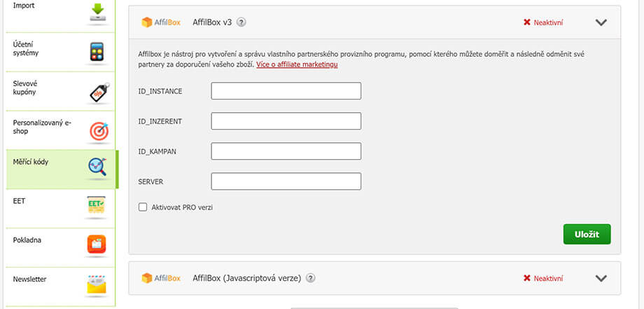Viewport: 644px width, 309px height.
Task: Click the AffilBox v3 panel title
Action: pos(212,22)
